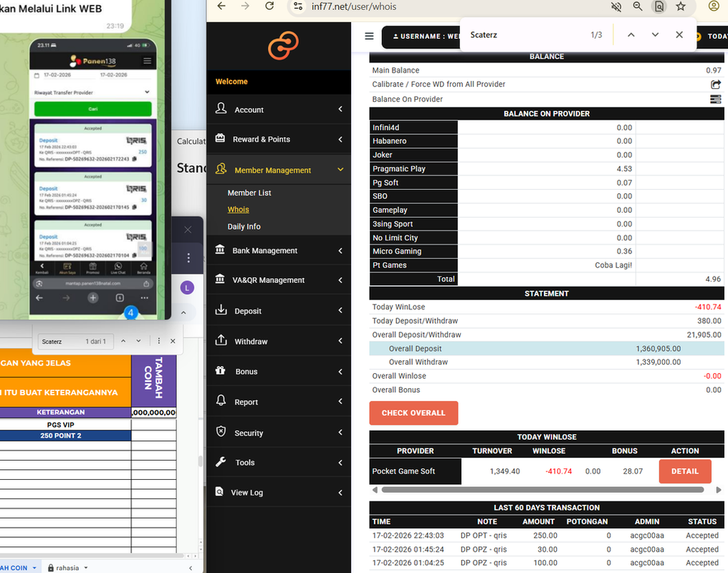
Task: Go to next Scaterz find match
Action: tap(655, 35)
